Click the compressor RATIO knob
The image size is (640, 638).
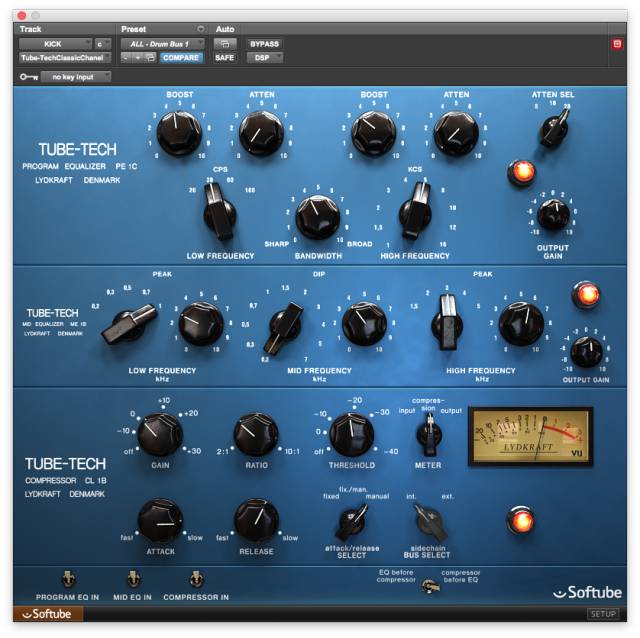[x=256, y=434]
